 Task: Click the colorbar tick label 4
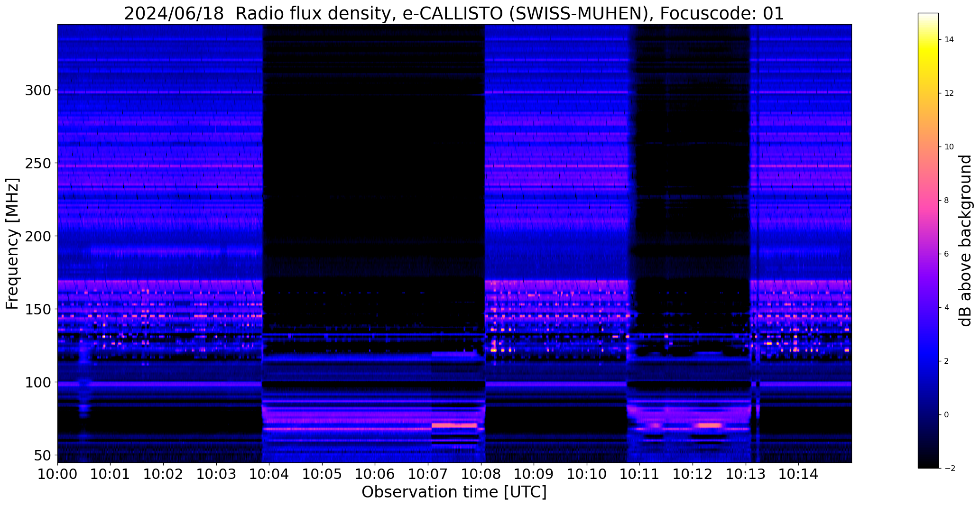coord(947,308)
